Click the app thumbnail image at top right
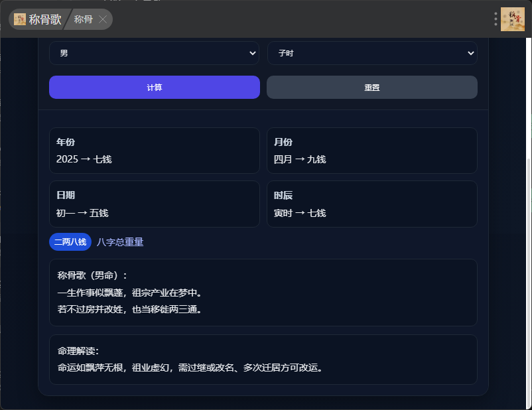The width and height of the screenshot is (532, 410). (x=512, y=19)
